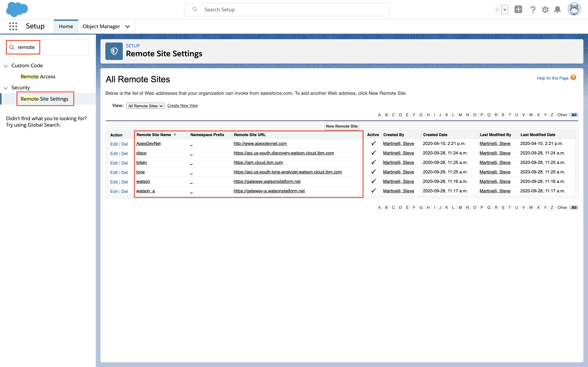
Task: Open the All Remote Sites view dropdown
Action: tap(145, 106)
